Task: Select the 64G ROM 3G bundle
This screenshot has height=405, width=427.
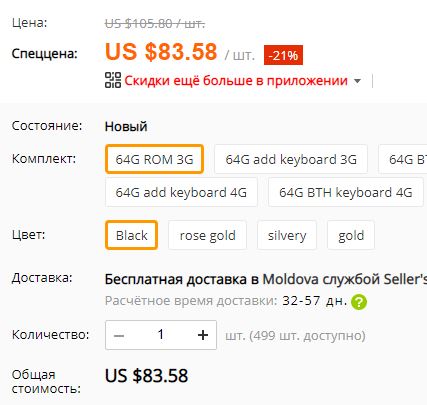Action: [x=154, y=159]
